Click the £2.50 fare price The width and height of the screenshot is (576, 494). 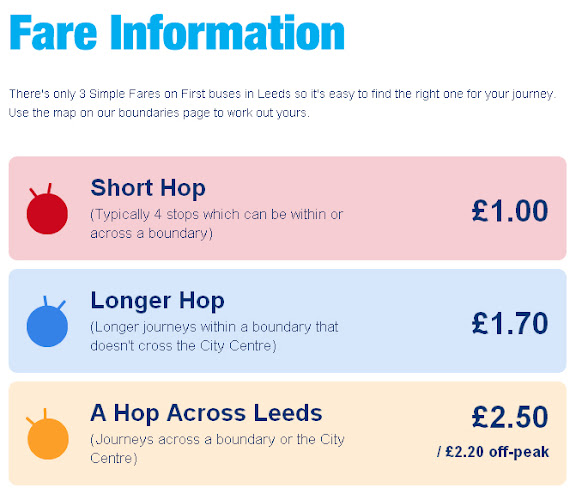[x=510, y=417]
